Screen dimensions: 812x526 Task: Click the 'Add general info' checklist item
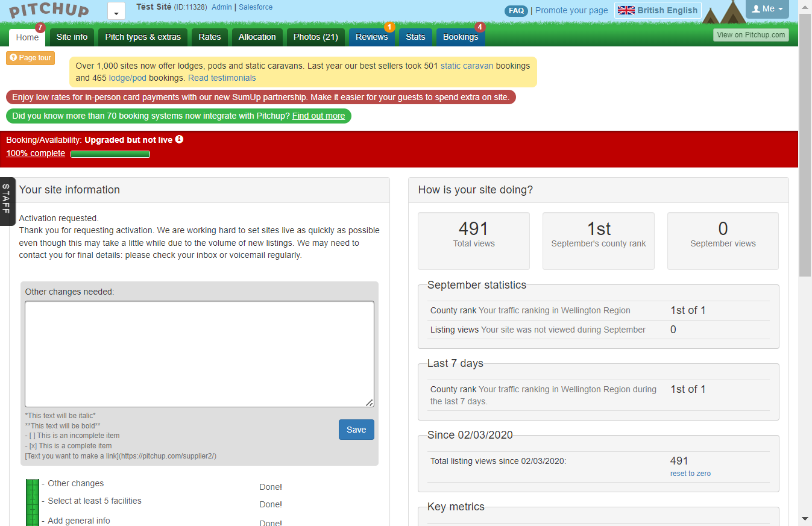tap(79, 521)
